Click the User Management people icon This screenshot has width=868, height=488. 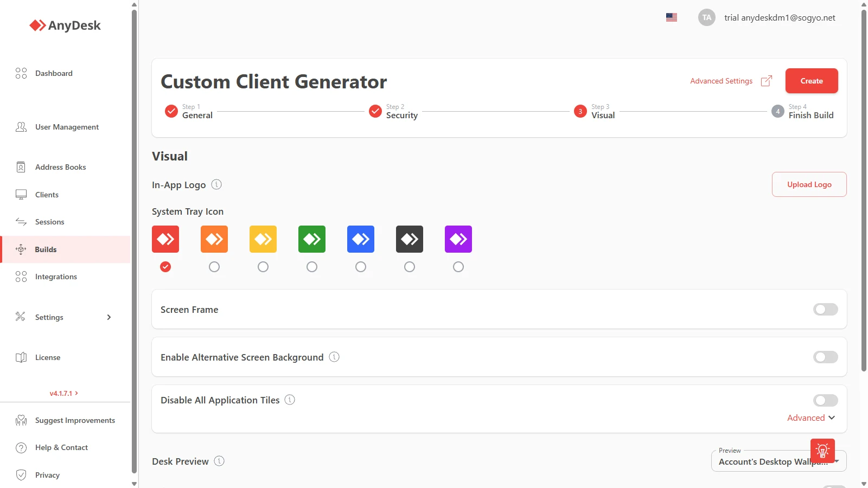coord(21,127)
